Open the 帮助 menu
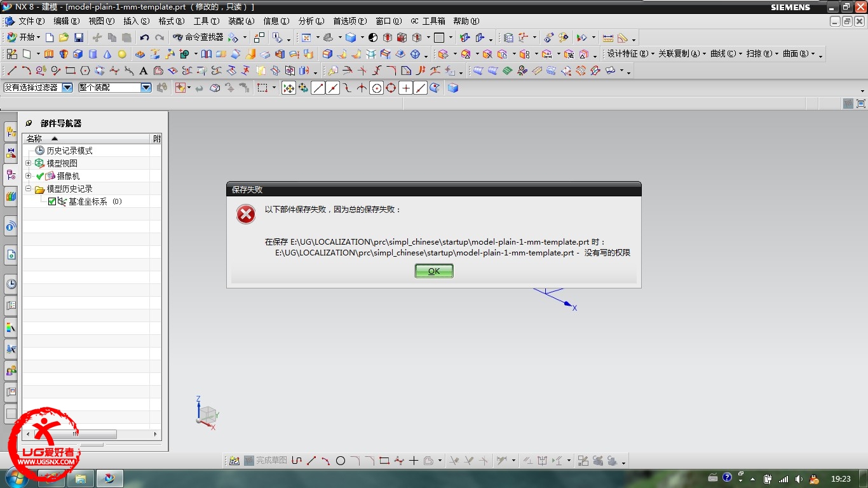Viewport: 868px width, 488px height. pyautogui.click(x=466, y=21)
